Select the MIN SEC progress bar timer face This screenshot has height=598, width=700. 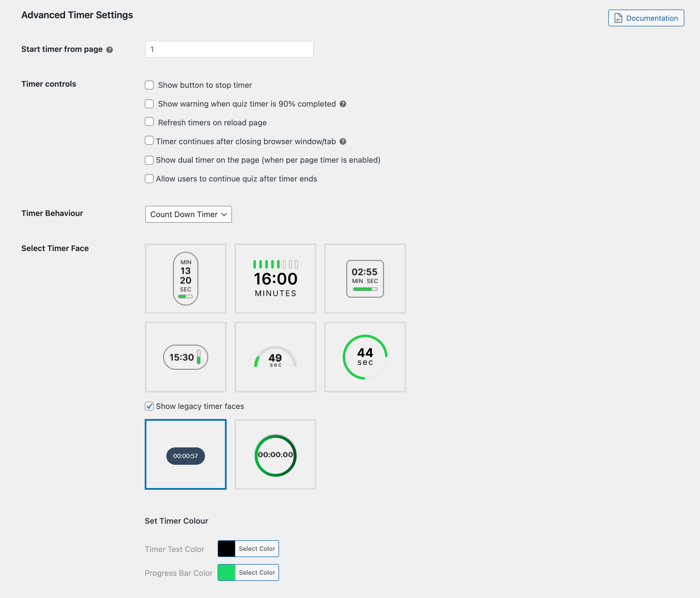364,278
